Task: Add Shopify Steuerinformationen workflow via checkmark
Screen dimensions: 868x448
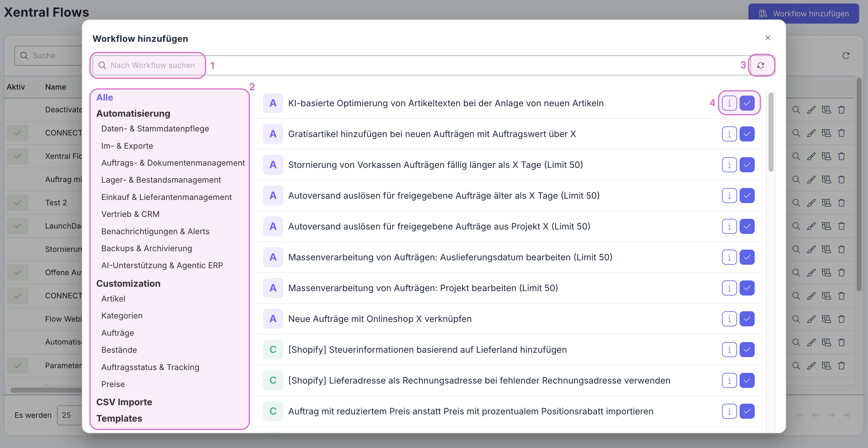Action: point(747,349)
